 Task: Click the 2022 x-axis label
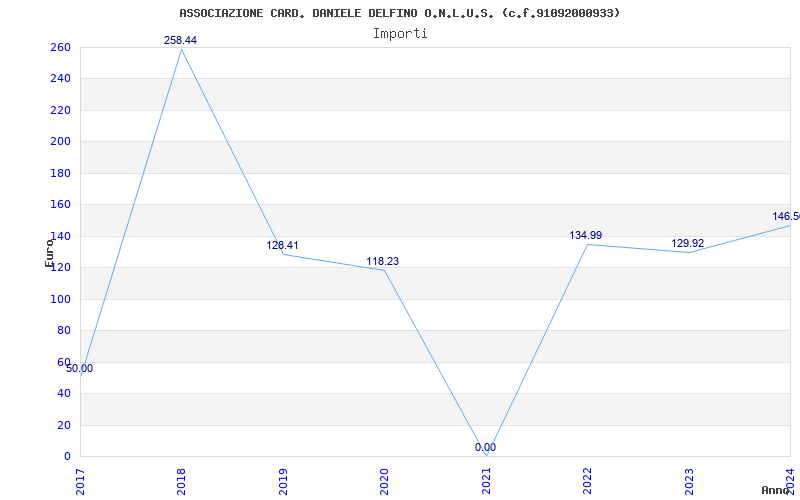pos(587,481)
